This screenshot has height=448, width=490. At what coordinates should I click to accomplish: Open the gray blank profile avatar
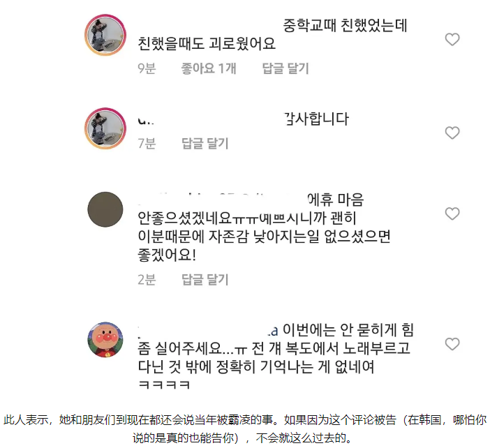(x=105, y=209)
